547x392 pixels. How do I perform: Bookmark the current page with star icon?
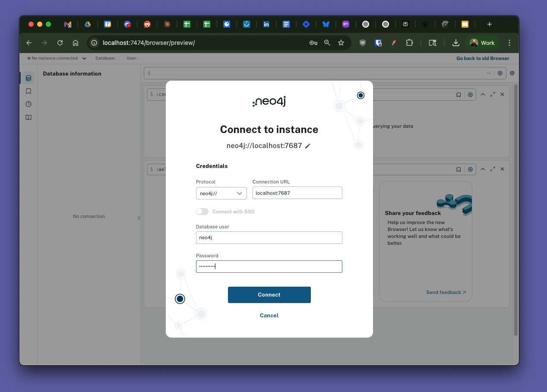[x=341, y=43]
